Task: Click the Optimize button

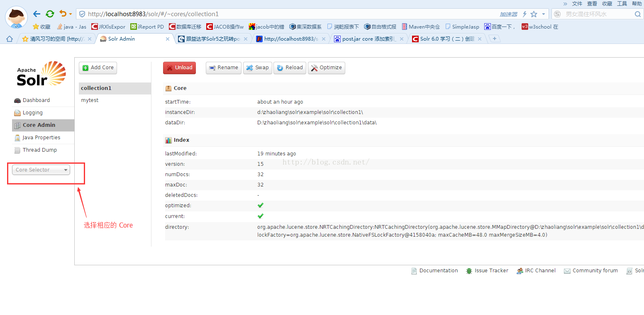Action: 327,68
